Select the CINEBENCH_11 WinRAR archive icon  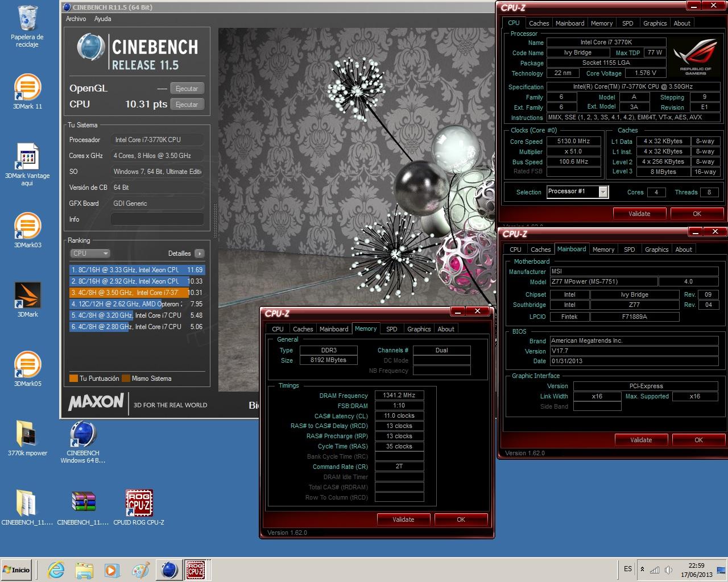(83, 508)
